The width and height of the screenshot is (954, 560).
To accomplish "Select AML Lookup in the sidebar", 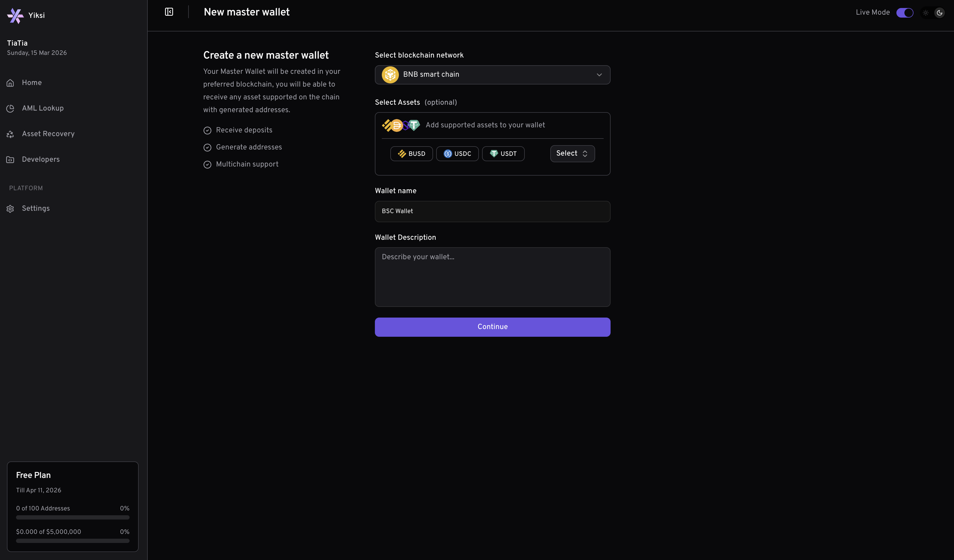I will click(42, 108).
